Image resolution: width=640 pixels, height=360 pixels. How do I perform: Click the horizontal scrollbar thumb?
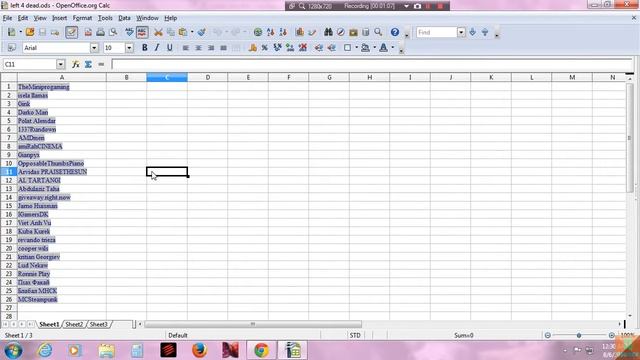click(253, 324)
